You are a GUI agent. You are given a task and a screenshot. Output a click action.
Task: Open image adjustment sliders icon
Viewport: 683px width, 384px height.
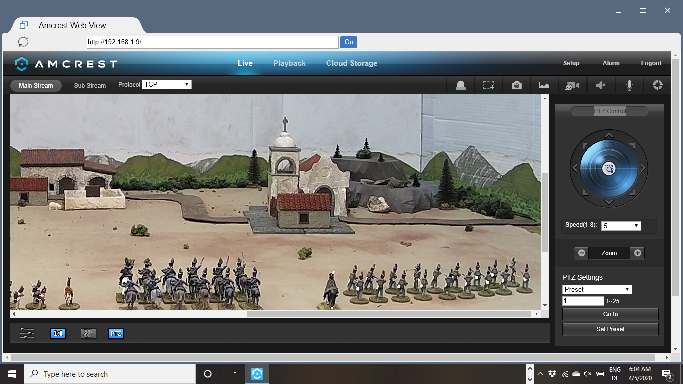tap(27, 333)
